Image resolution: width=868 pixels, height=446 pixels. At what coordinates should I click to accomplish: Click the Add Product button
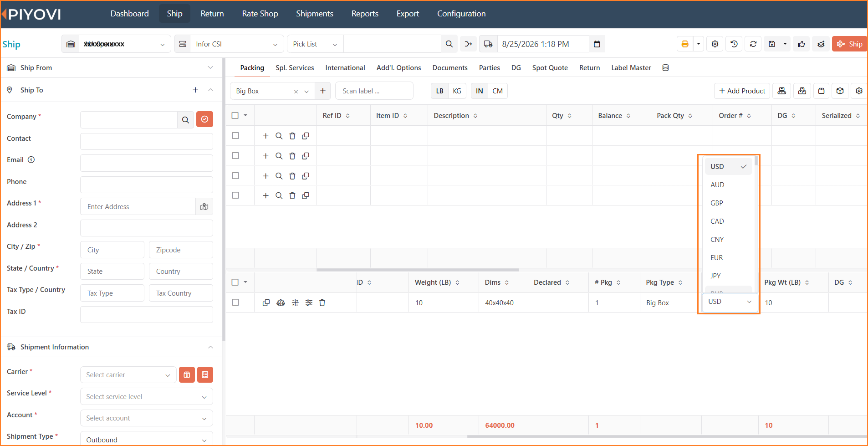pyautogui.click(x=742, y=91)
